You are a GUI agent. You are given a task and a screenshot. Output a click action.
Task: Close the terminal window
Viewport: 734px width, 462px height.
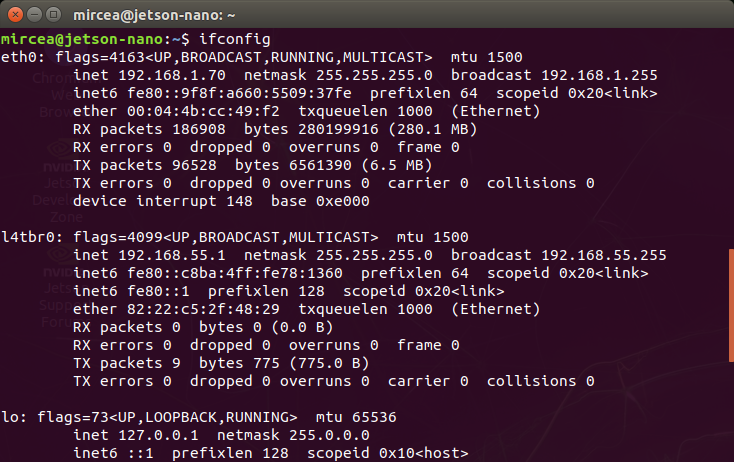[15, 15]
